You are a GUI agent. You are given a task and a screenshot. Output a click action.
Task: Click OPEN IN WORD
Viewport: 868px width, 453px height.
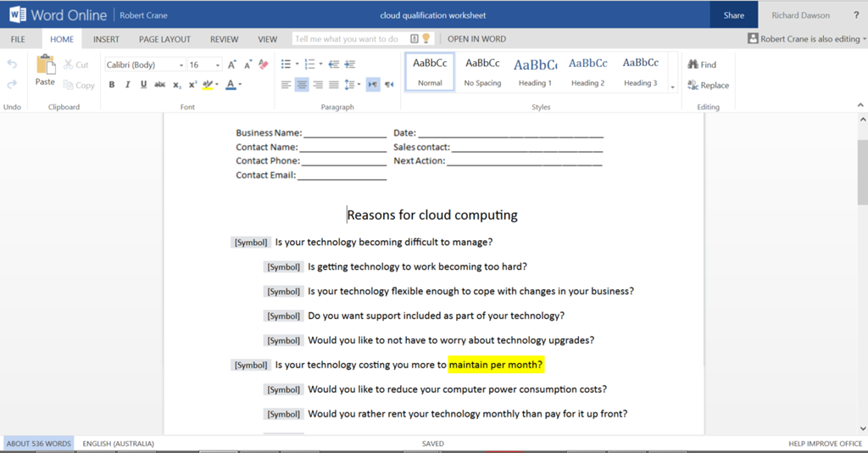[x=476, y=39]
